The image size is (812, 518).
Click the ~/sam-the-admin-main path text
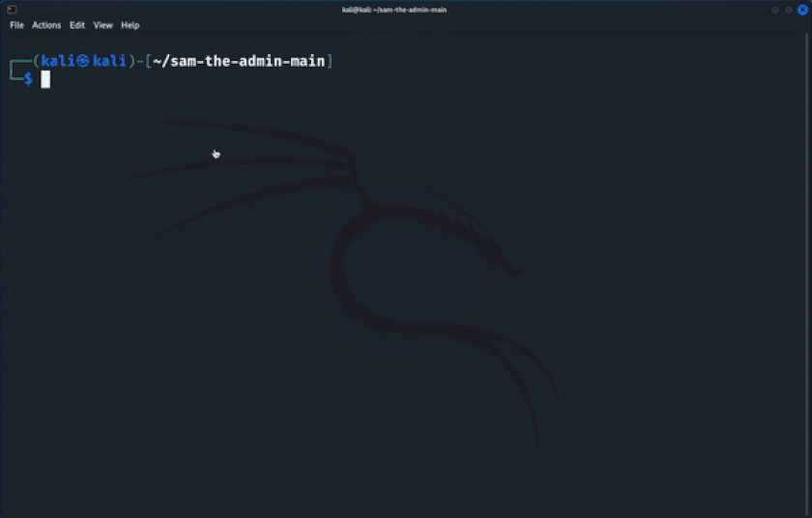pos(239,61)
